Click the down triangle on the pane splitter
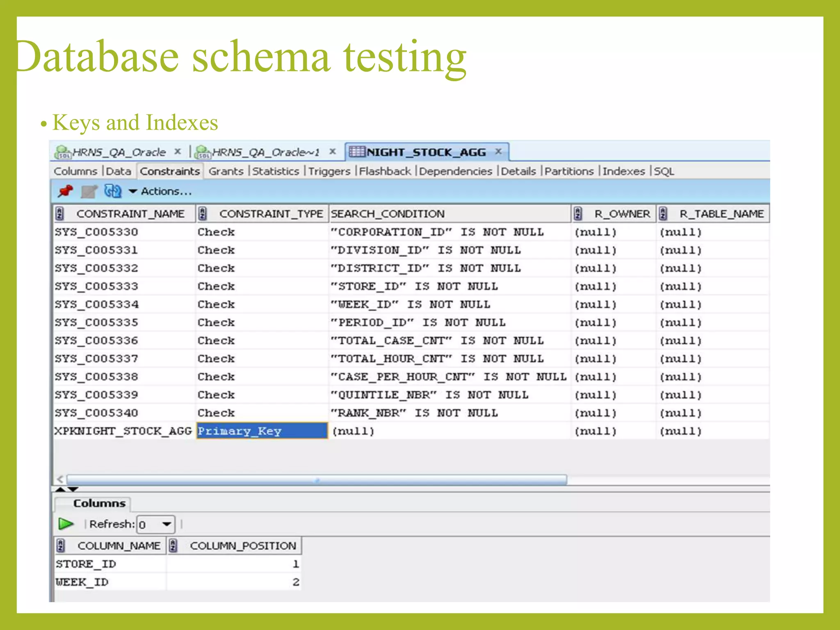840x630 pixels. [73, 489]
